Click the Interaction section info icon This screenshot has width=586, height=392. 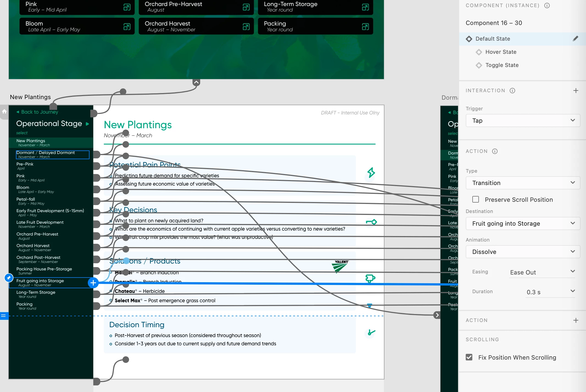(512, 91)
